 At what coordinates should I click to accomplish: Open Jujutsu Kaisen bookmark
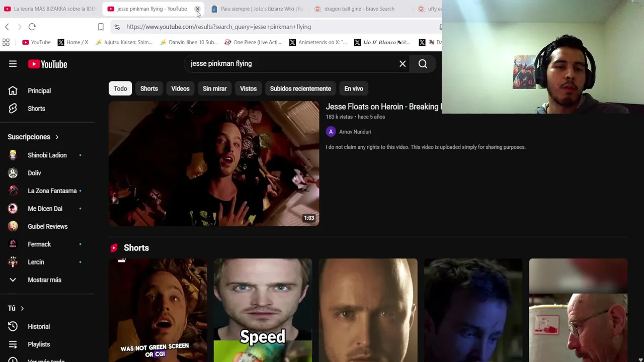tap(123, 42)
